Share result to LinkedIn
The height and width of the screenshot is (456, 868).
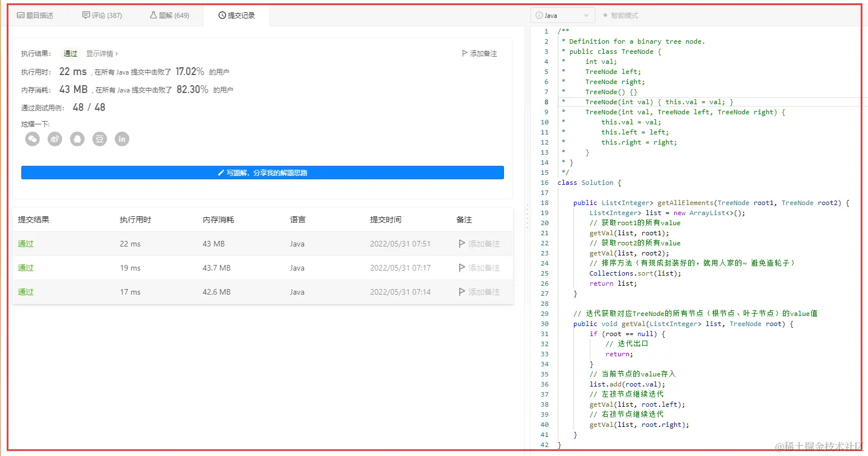pos(122,139)
